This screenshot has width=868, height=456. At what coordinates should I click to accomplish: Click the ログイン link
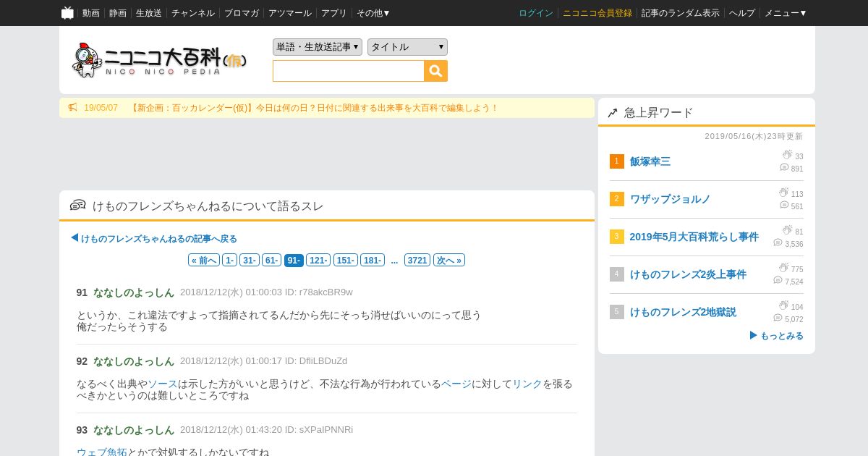click(x=536, y=13)
